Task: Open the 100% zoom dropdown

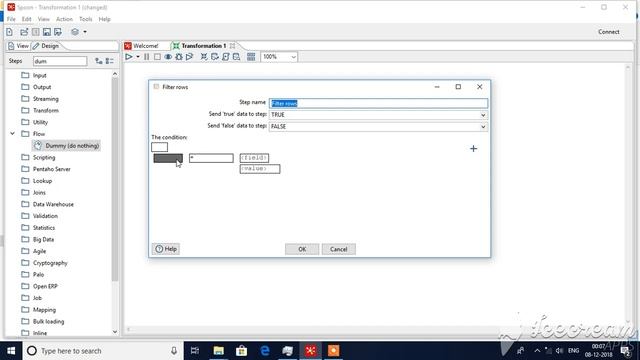Action: 279,57
